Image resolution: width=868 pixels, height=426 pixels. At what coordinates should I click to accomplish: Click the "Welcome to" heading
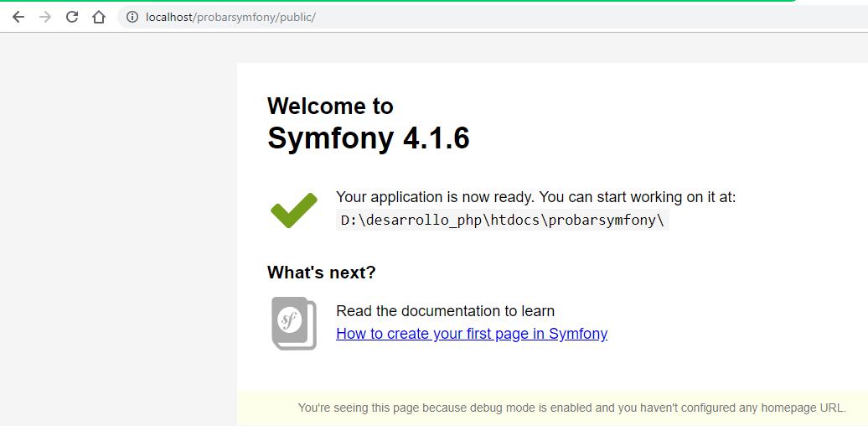click(330, 106)
